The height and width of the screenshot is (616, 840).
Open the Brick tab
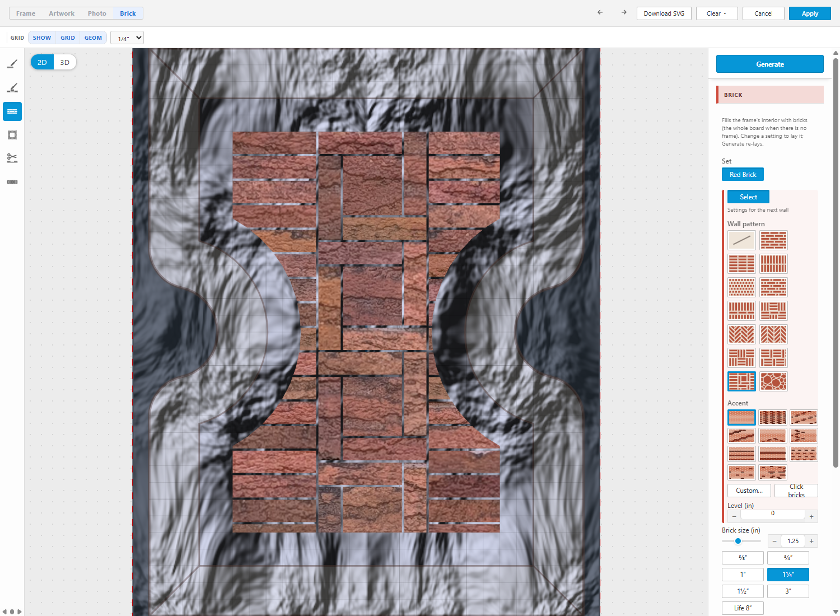pos(128,13)
